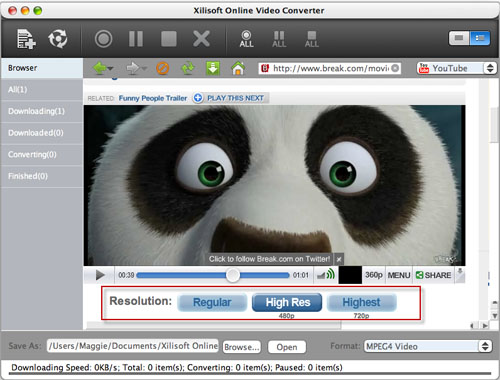Select Regular resolution
This screenshot has height=380, width=500.
coord(212,302)
